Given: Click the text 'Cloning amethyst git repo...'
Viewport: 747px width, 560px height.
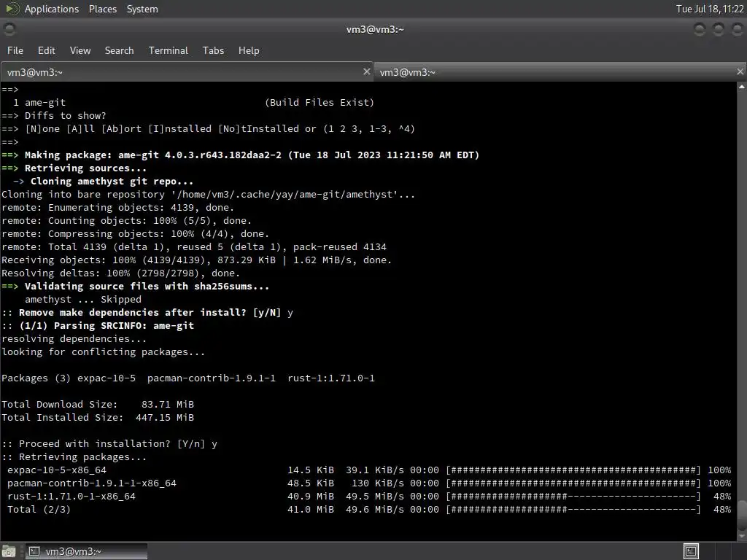Looking at the screenshot, I should pyautogui.click(x=112, y=182).
